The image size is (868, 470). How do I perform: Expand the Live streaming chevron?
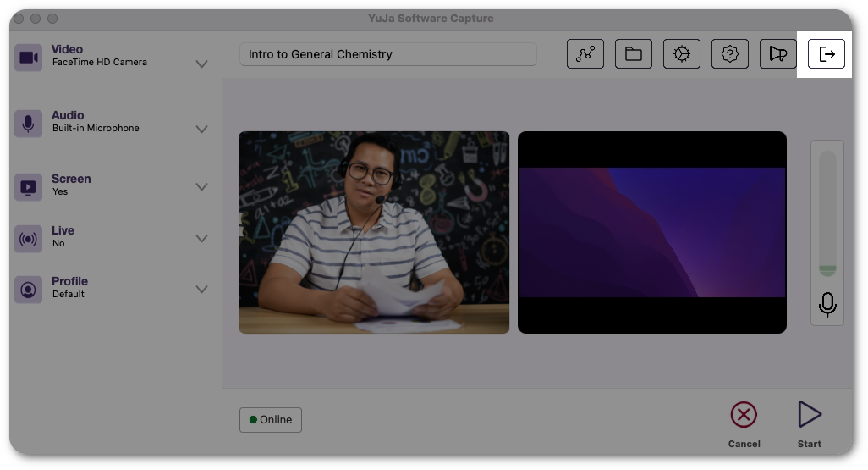click(201, 239)
